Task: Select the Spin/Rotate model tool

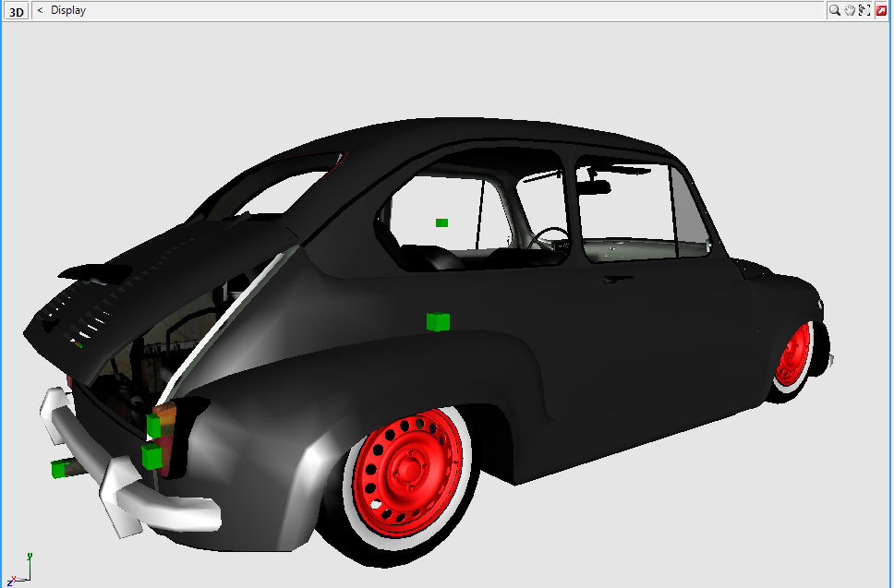Action: (864, 9)
